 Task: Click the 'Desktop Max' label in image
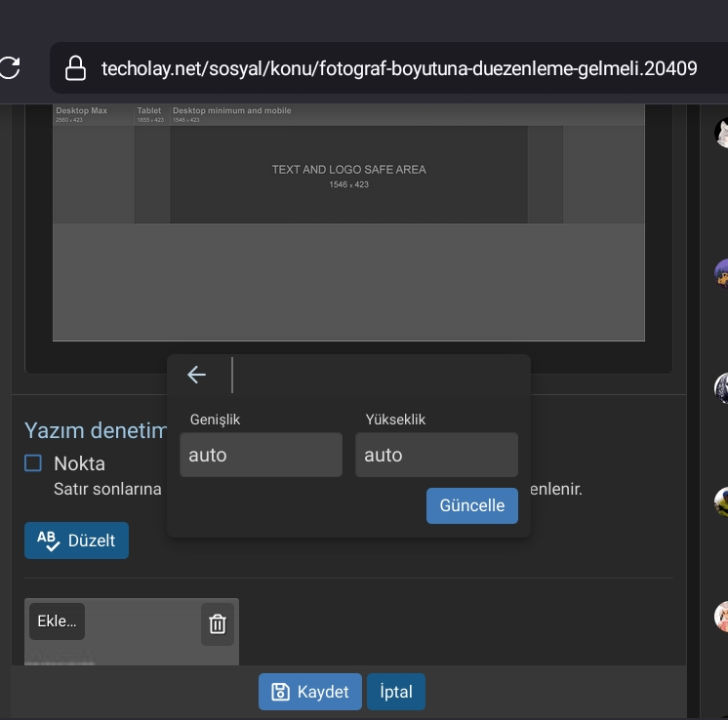[81, 110]
